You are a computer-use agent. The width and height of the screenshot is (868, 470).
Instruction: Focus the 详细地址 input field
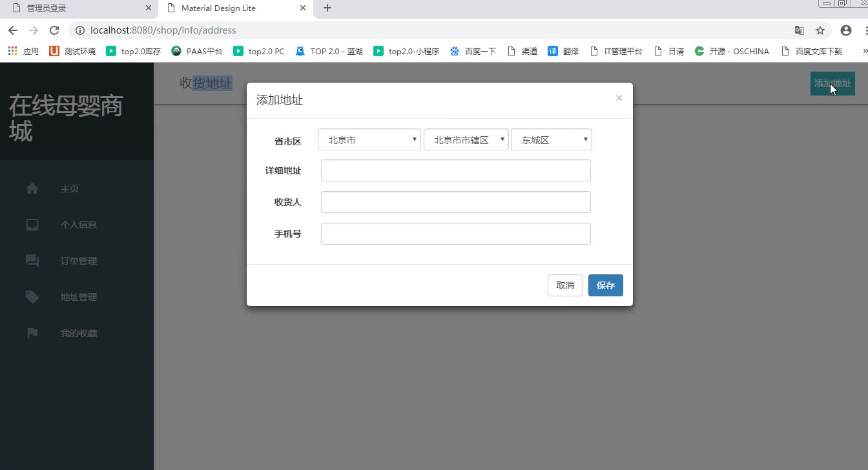tap(455, 171)
